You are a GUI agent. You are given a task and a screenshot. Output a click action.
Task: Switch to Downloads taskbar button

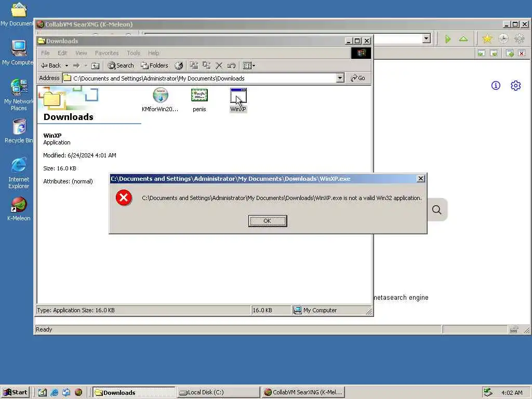(x=134, y=393)
